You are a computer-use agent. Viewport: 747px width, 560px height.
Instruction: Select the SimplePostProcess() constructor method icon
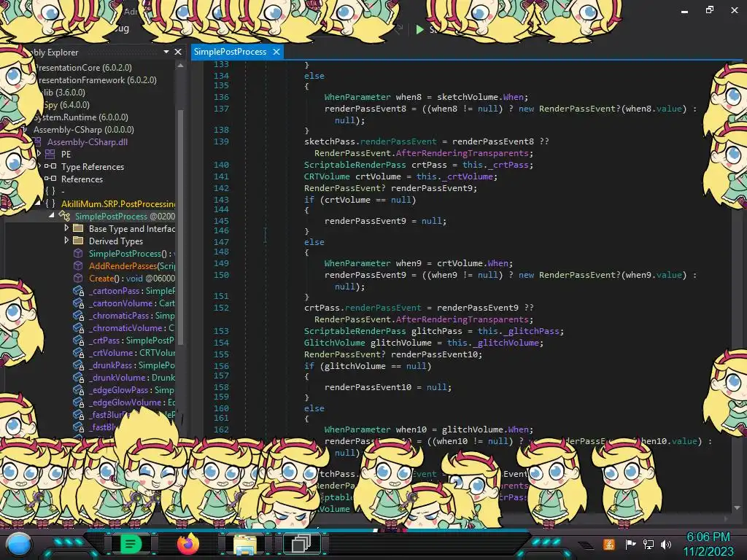[x=78, y=253]
